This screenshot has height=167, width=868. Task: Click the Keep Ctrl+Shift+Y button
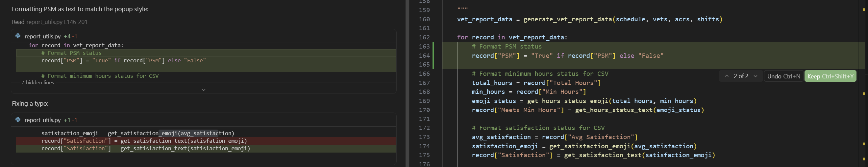(x=830, y=76)
